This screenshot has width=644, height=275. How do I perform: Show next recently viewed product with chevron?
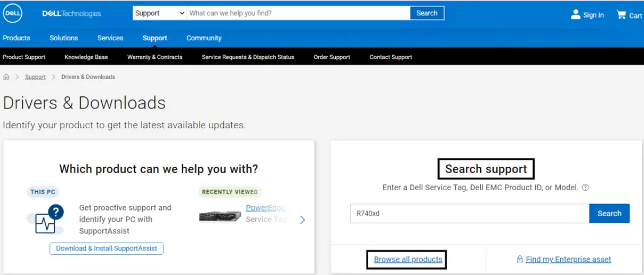click(x=302, y=220)
